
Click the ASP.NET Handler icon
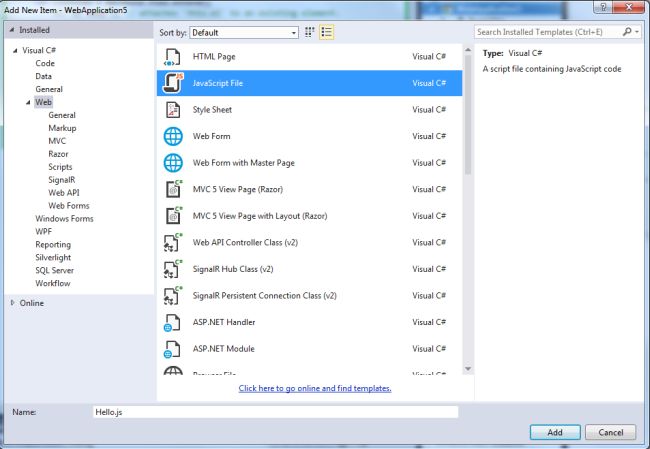click(x=172, y=323)
